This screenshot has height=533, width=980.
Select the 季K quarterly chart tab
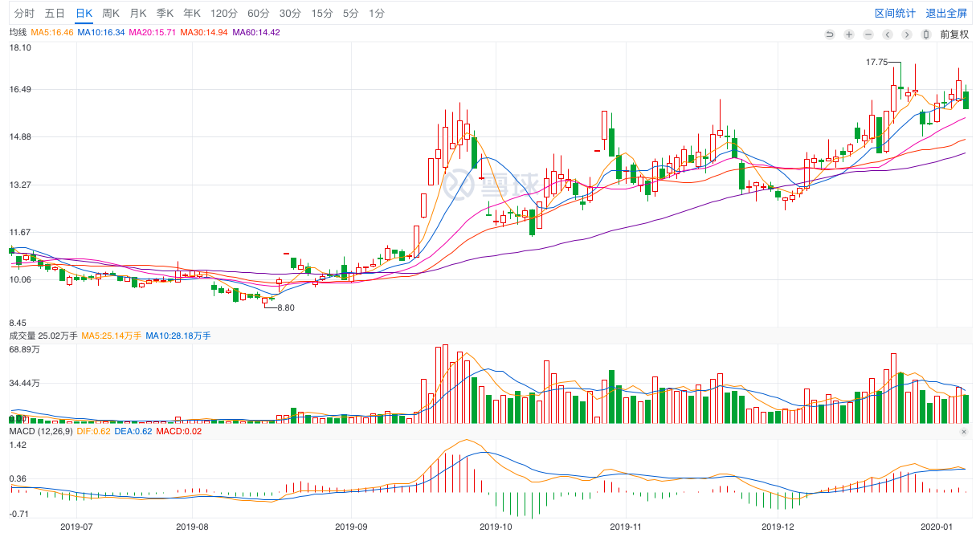point(165,14)
